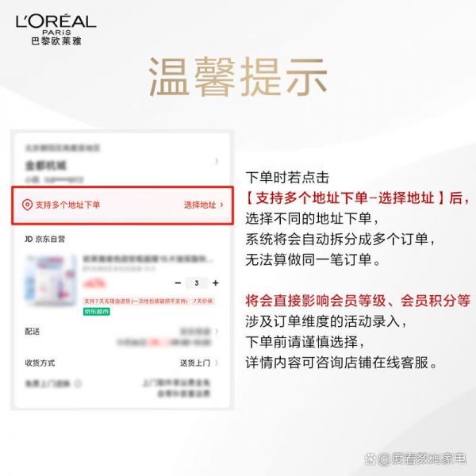
Task: Click the chevron beside 选择地址
Action: [221, 205]
